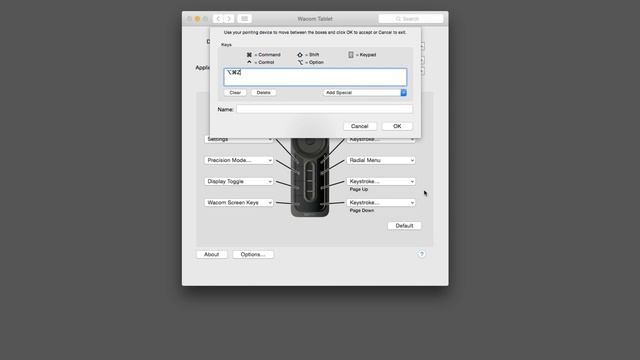Open the Keystroke dropdown above Page Up

coord(381,181)
